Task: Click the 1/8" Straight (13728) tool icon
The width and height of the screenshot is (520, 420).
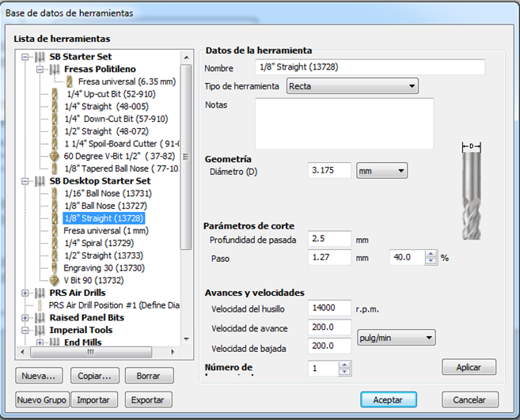Action: click(x=55, y=218)
